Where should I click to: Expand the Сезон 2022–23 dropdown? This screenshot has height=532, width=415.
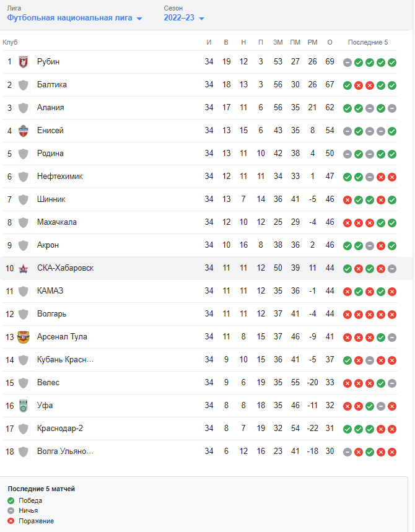coord(184,18)
